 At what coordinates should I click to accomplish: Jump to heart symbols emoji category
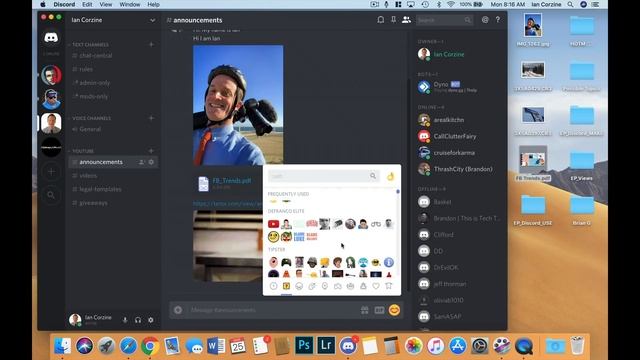[376, 286]
